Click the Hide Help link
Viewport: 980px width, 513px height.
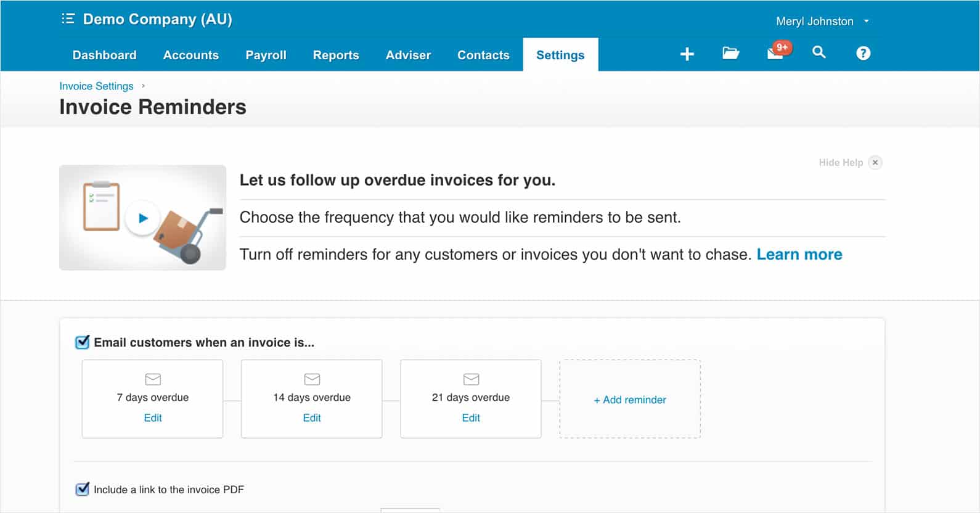coord(841,163)
